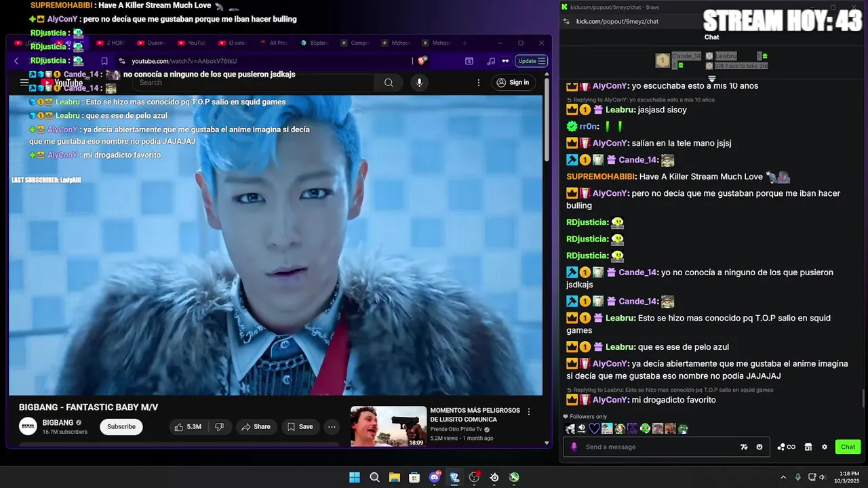868x488 pixels.
Task: Open Discord from the taskbar
Action: [x=435, y=477]
